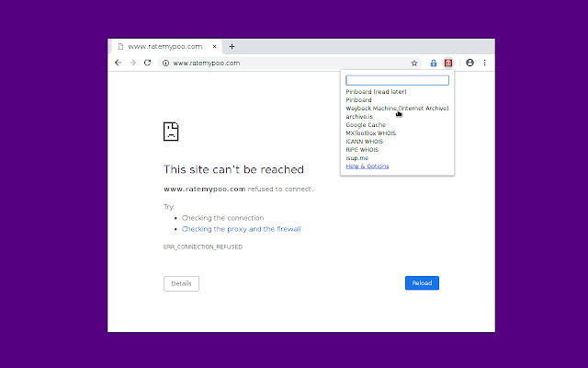Click the Details button
This screenshot has width=588, height=368.
coord(181,283)
